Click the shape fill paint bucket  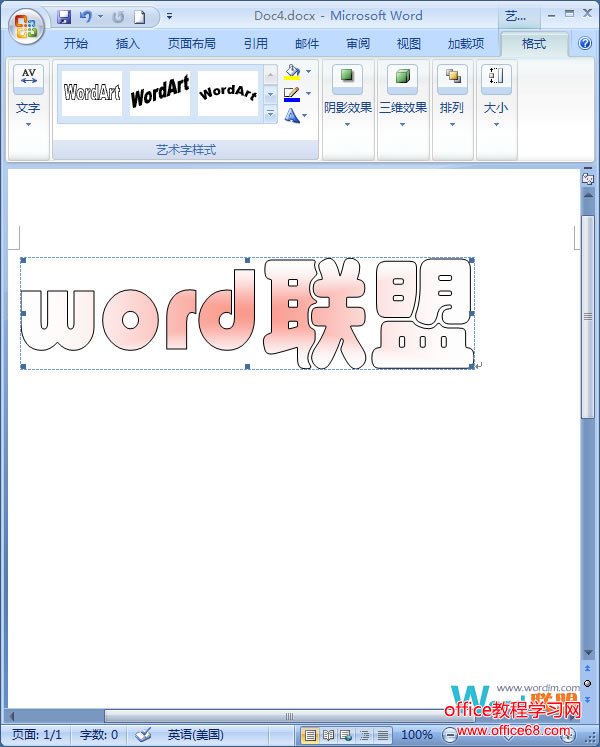(292, 72)
